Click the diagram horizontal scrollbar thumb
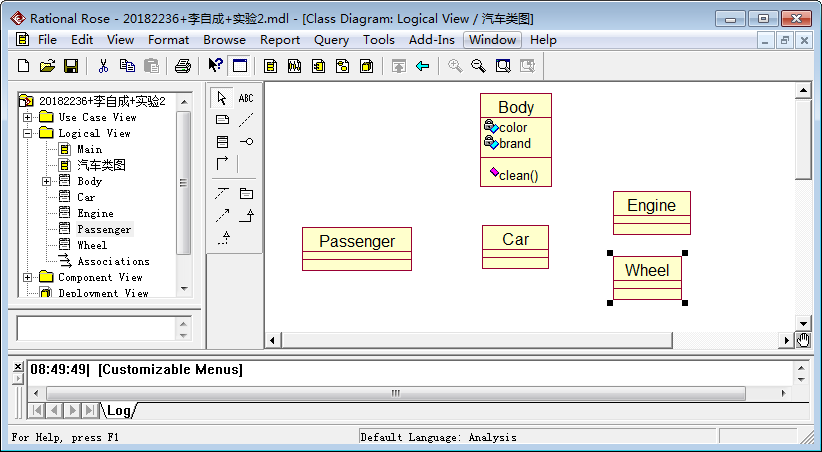The width and height of the screenshot is (822, 452). point(477,340)
